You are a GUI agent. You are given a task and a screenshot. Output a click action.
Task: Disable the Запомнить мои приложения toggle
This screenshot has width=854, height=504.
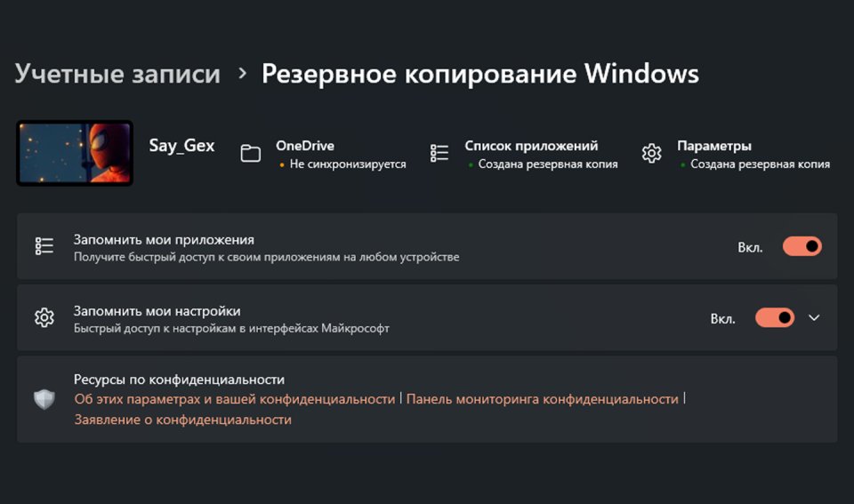coord(802,246)
